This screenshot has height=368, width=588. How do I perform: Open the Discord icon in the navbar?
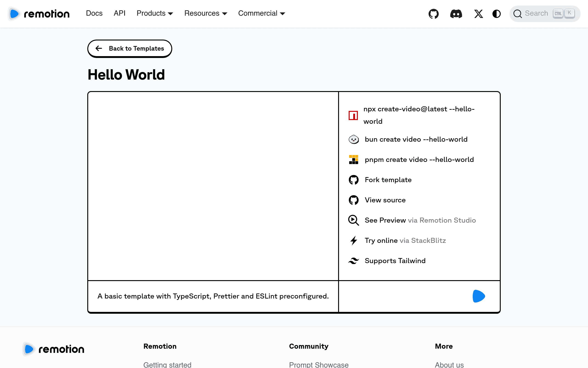(x=456, y=14)
